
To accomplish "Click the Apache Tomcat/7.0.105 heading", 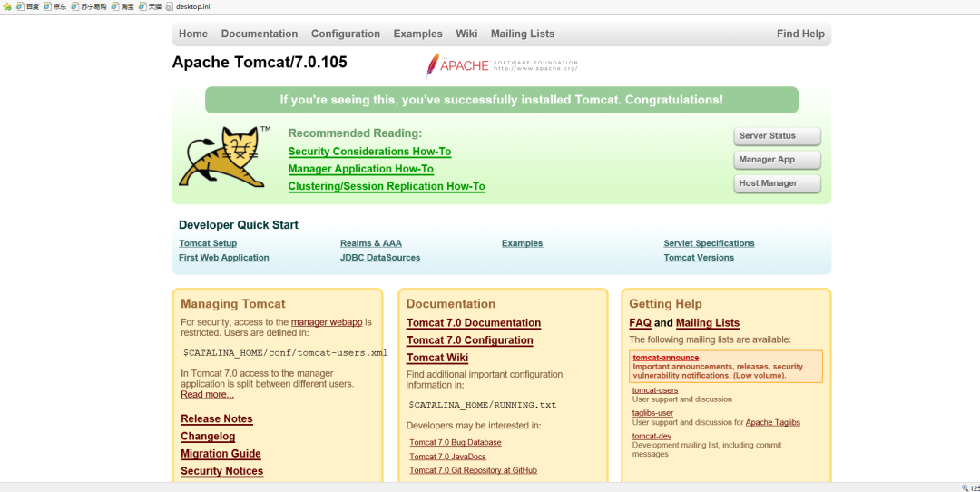I will point(260,63).
